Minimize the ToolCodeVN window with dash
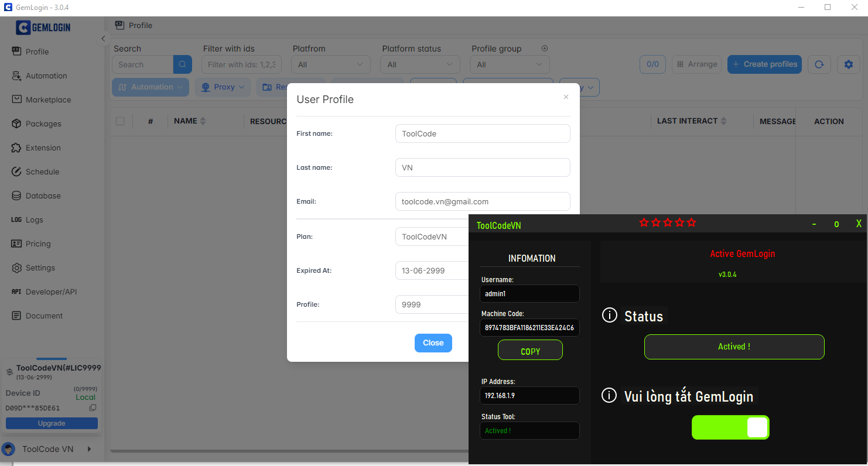Viewport: 868px width, 466px height. (x=814, y=224)
